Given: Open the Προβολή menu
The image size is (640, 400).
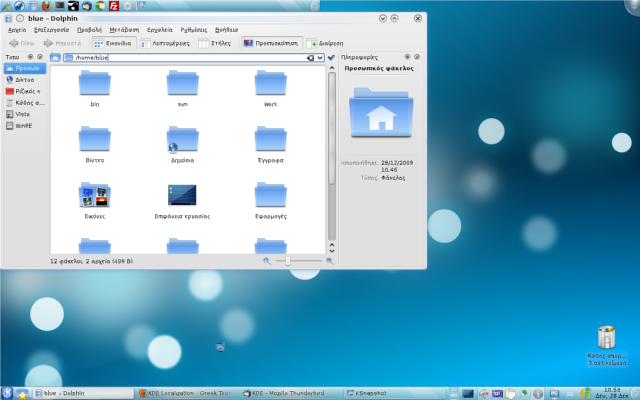Looking at the screenshot, I should coord(89,30).
